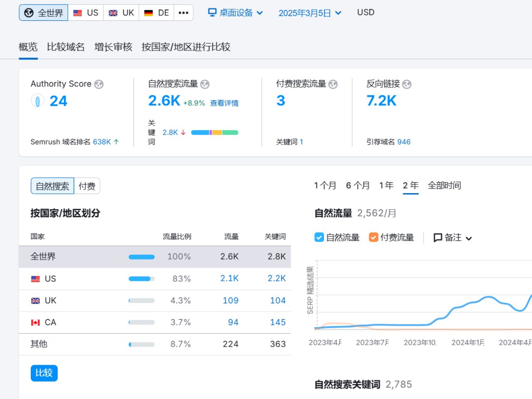Click the blue 比较 button
The image size is (532, 399).
[x=44, y=373]
